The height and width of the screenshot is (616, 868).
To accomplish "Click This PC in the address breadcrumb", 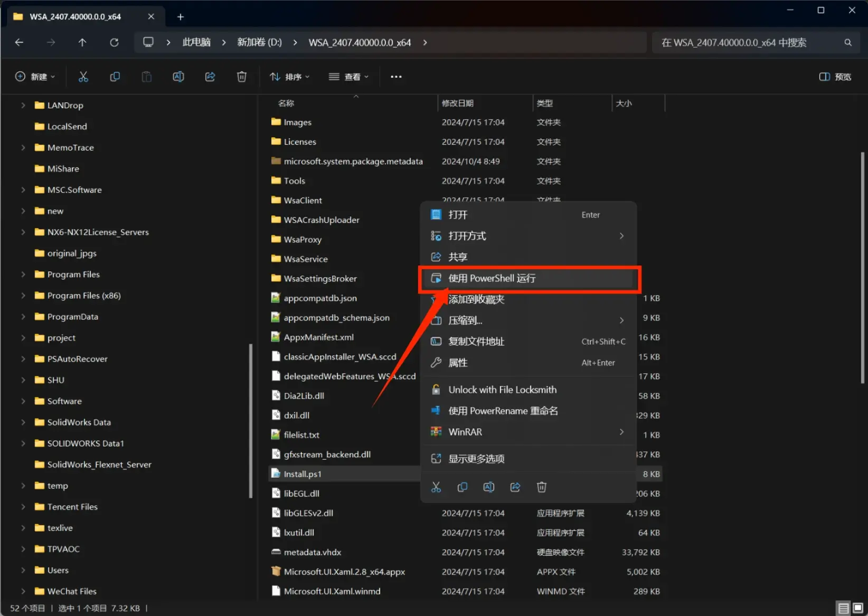I will [x=196, y=42].
